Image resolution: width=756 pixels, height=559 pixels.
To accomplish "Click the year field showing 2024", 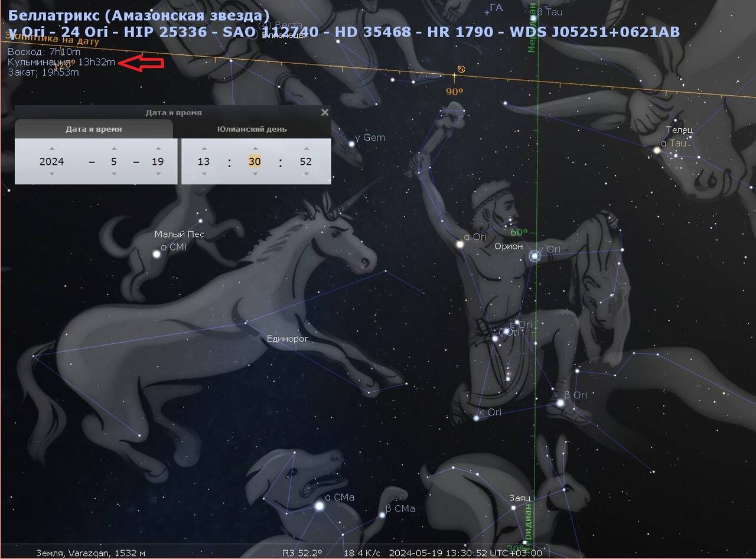I will pyautogui.click(x=52, y=161).
